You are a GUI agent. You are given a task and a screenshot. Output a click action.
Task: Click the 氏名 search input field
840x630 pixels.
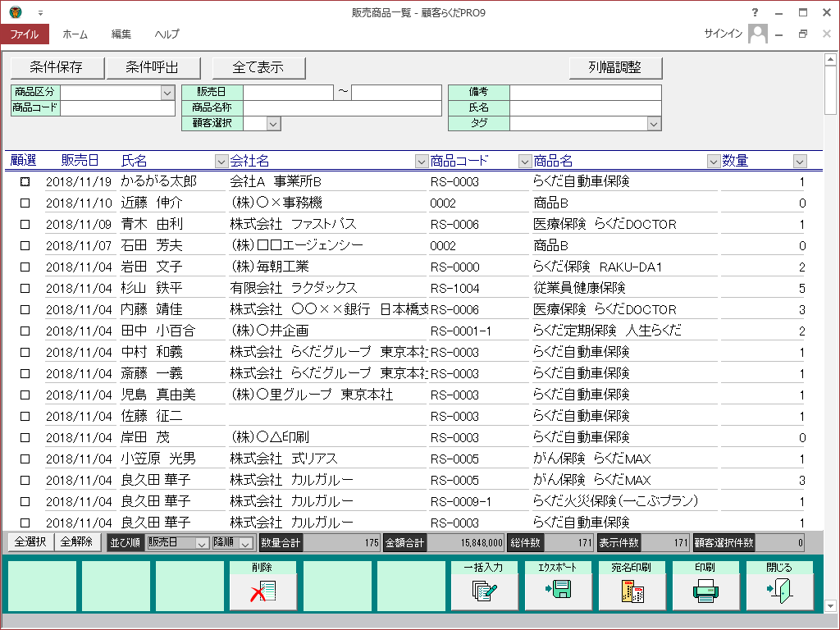[x=586, y=108]
